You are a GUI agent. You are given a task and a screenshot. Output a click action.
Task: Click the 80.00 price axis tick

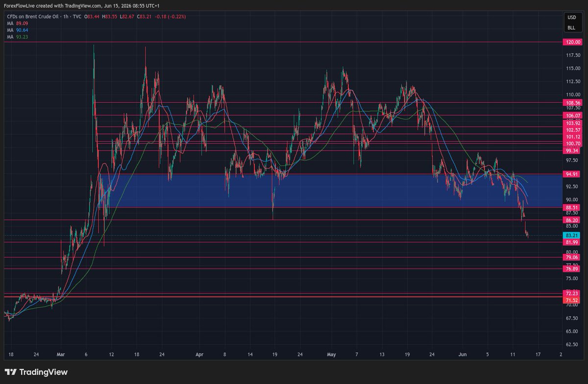click(573, 252)
